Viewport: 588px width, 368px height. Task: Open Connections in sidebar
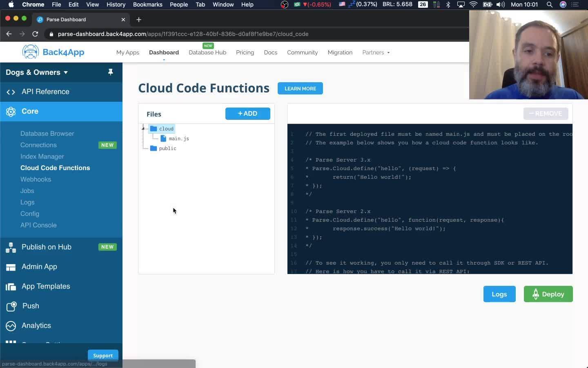(x=38, y=145)
